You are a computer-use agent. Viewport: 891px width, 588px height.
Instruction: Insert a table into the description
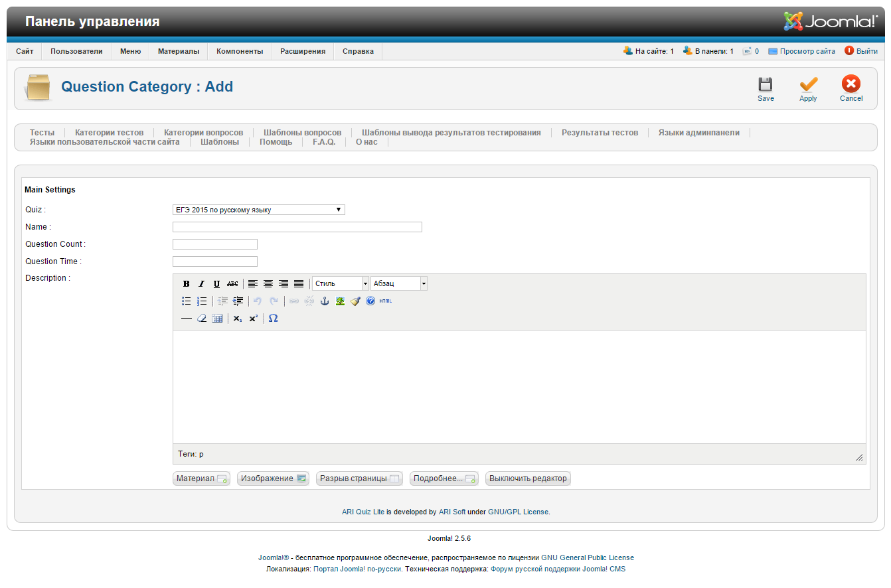[x=217, y=319]
